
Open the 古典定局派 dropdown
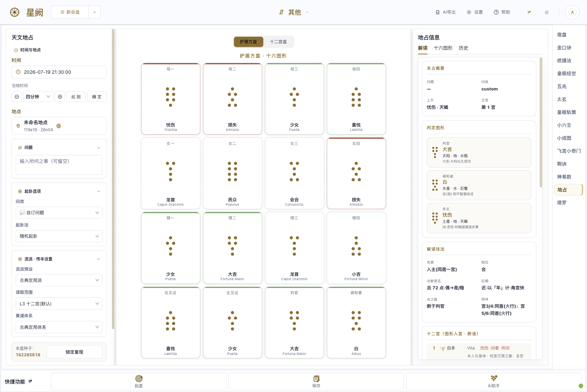(x=59, y=280)
